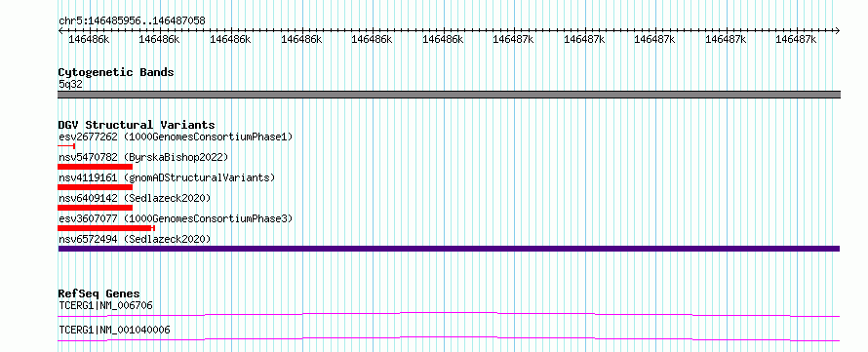Click the red bar under nsv4119161
The image size is (868, 352).
[x=96, y=187]
